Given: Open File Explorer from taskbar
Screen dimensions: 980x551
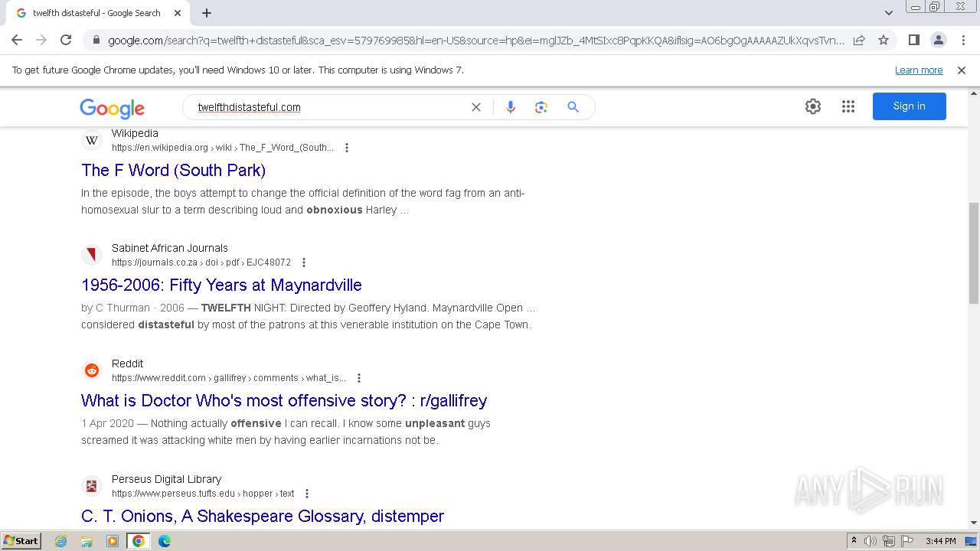Looking at the screenshot, I should point(87,541).
